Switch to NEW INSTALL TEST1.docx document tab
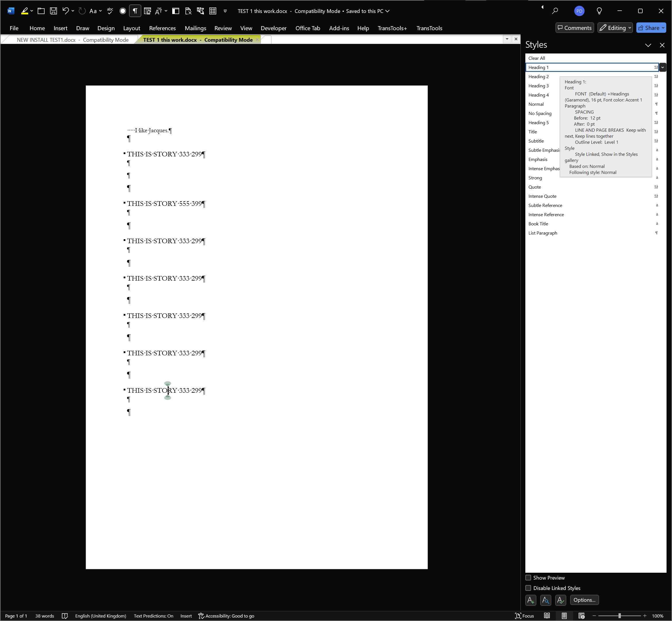This screenshot has height=621, width=672. (72, 40)
